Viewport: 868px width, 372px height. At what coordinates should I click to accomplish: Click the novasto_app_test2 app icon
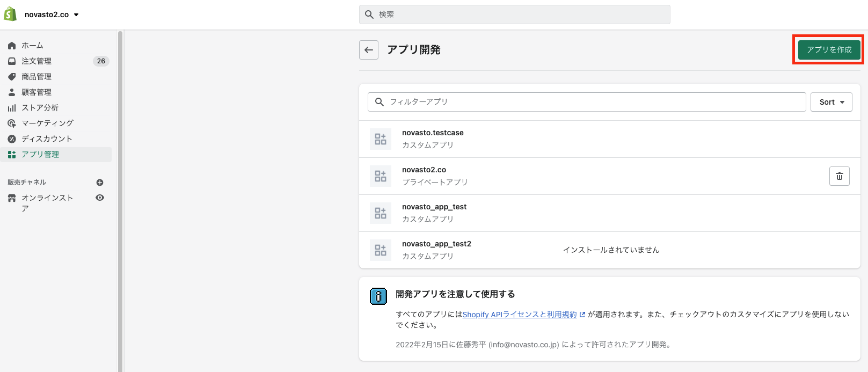[x=381, y=250]
